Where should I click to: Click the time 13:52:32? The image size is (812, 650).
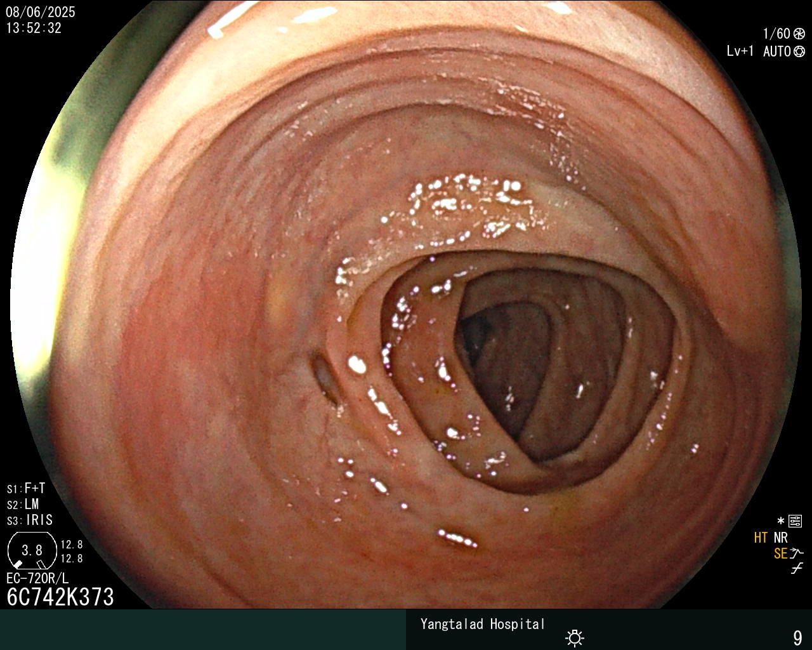[x=34, y=28]
